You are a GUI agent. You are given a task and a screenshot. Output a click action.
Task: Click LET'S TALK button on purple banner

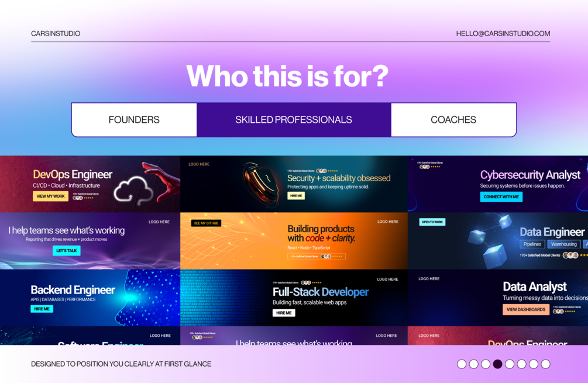tap(66, 250)
